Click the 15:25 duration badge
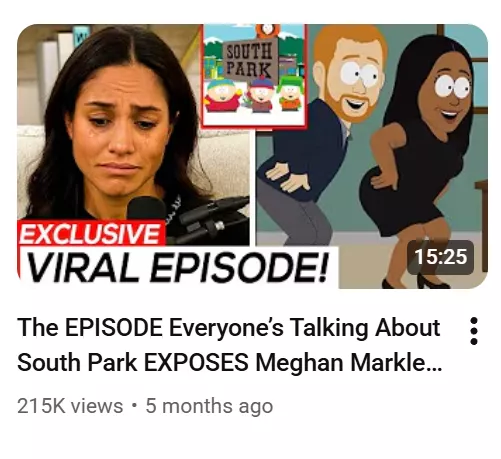Screen dimensions: 501x459 click(x=440, y=257)
